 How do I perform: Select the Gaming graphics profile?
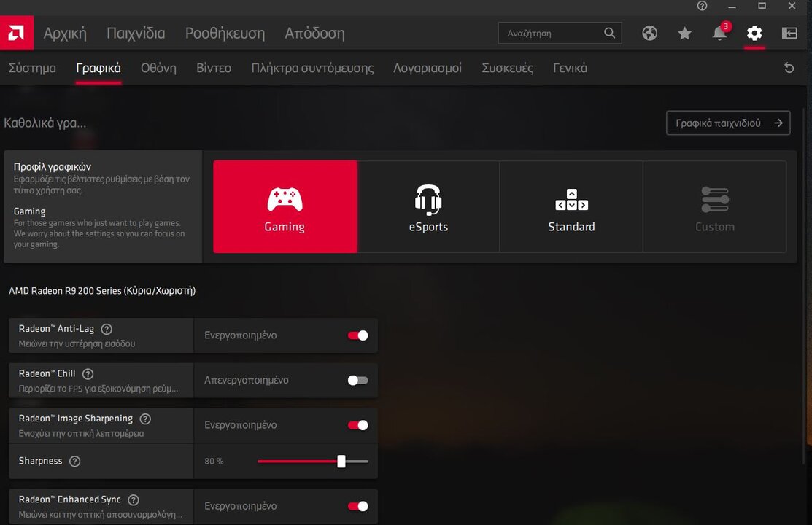point(285,206)
